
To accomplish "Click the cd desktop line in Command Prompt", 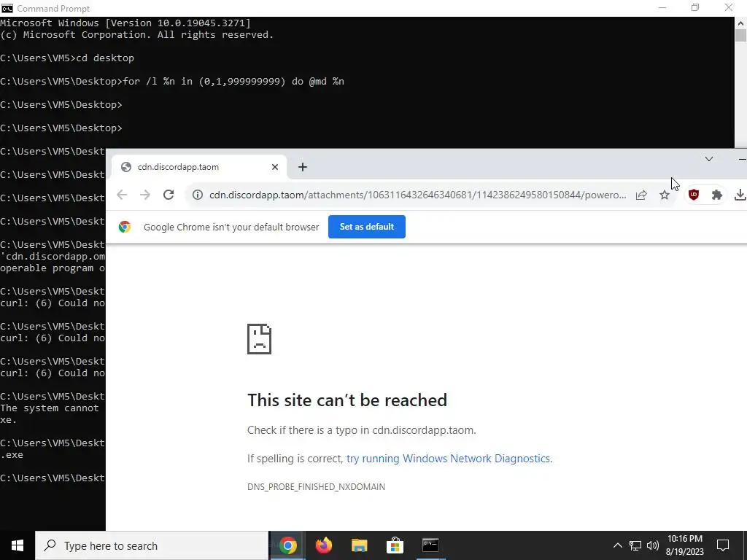I will (x=67, y=58).
